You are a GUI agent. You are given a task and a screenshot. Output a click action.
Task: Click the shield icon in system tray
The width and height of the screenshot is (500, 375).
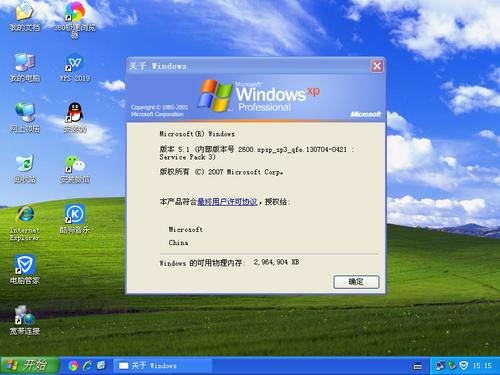pos(464,366)
